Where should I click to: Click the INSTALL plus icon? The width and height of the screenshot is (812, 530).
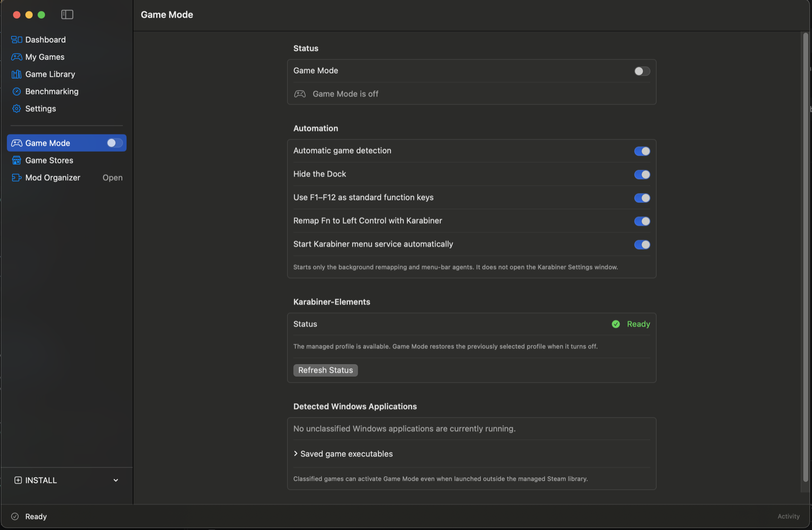pyautogui.click(x=18, y=480)
